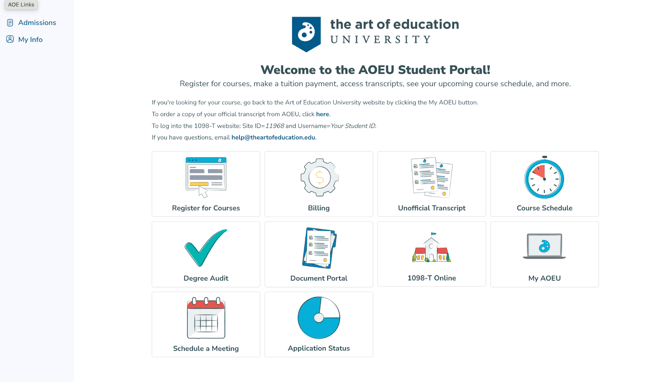
Task: Click the 1098-T Online schoolhouse icon
Action: [x=432, y=248]
